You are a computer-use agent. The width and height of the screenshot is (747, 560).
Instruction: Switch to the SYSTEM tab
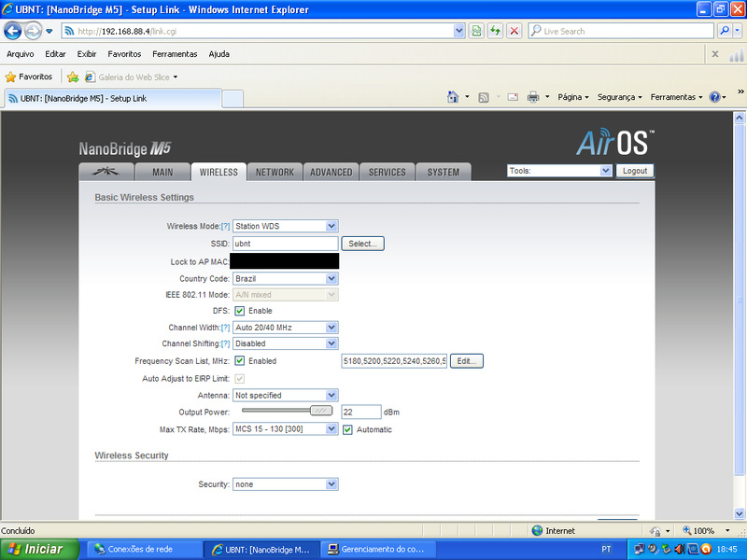coord(444,173)
